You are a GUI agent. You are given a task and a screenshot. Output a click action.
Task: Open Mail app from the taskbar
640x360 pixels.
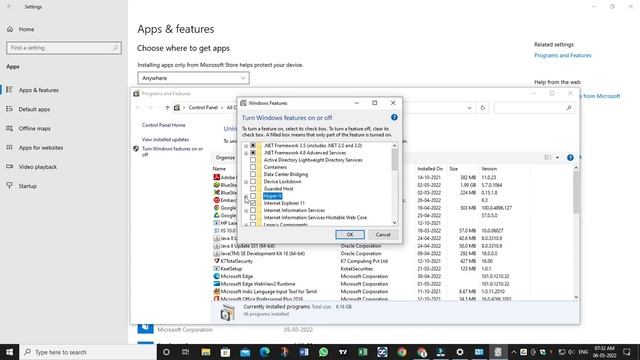245,352
